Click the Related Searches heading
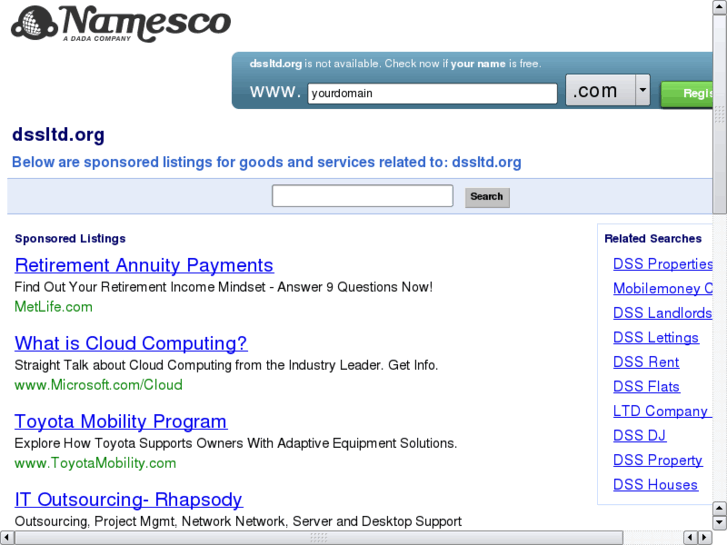The width and height of the screenshot is (727, 545). tap(653, 238)
